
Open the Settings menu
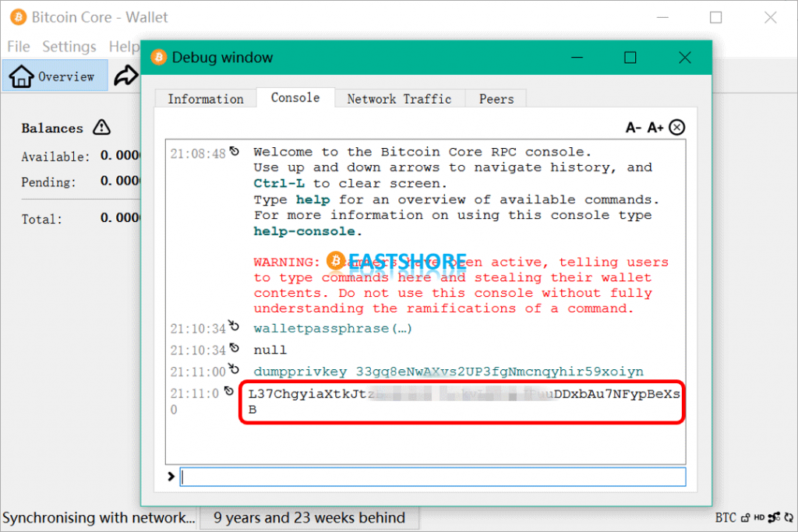click(69, 47)
